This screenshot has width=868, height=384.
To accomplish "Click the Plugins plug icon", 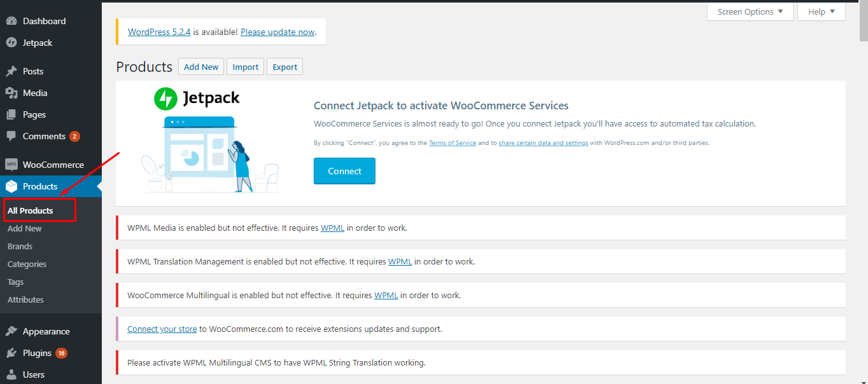I will [x=11, y=353].
